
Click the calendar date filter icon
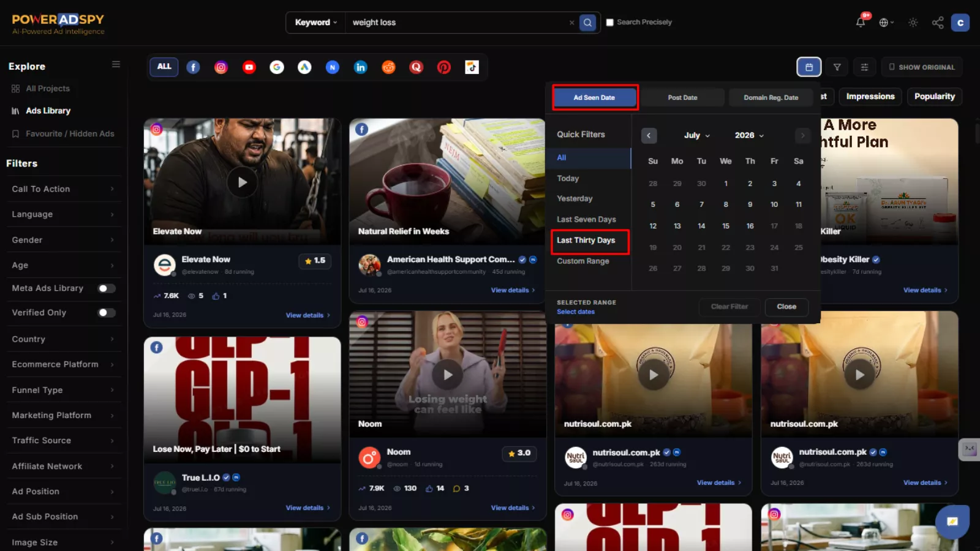[809, 67]
